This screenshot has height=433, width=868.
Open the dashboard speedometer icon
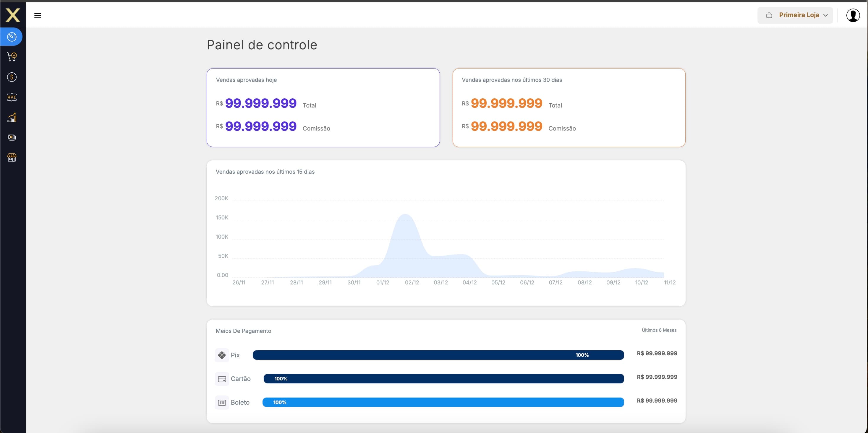tap(12, 37)
